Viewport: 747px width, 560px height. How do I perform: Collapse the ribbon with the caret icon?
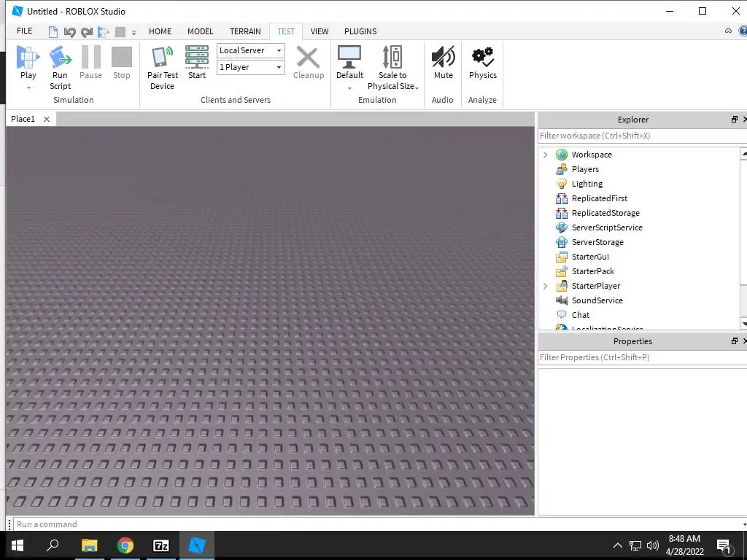tap(728, 31)
